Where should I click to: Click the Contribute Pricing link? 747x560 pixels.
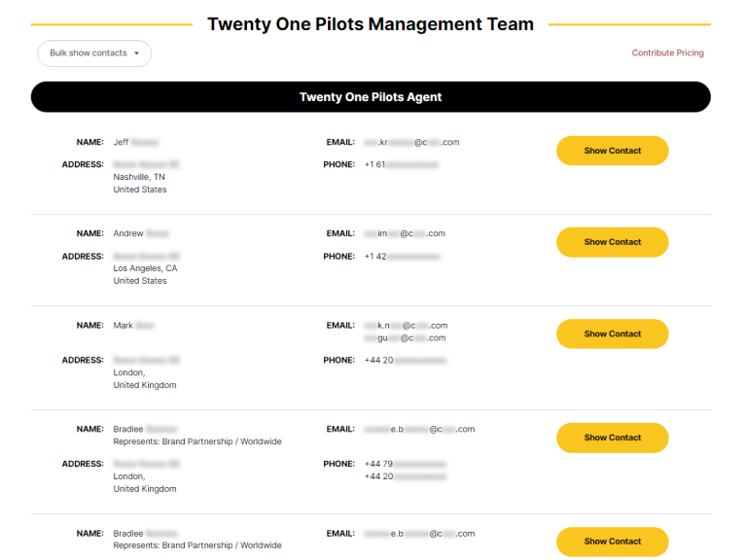[x=667, y=53]
